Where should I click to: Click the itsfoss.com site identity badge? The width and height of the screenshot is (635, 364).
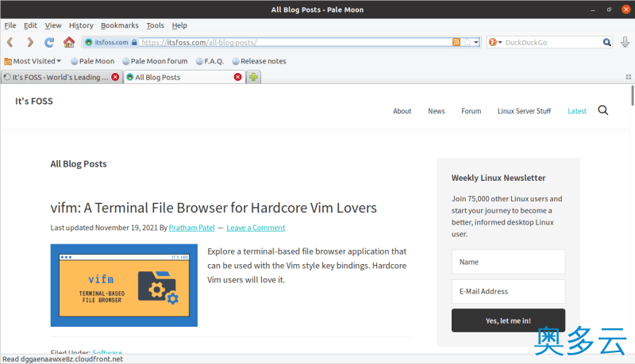coord(110,42)
